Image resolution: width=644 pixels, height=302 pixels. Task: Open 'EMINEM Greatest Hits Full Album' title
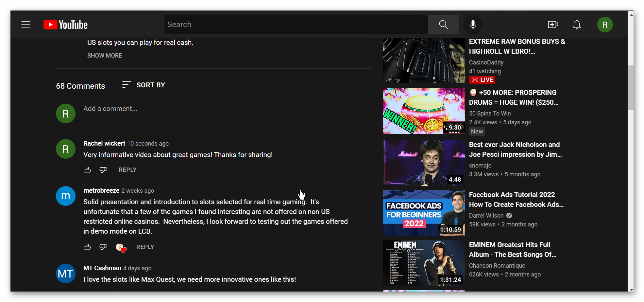(x=513, y=250)
